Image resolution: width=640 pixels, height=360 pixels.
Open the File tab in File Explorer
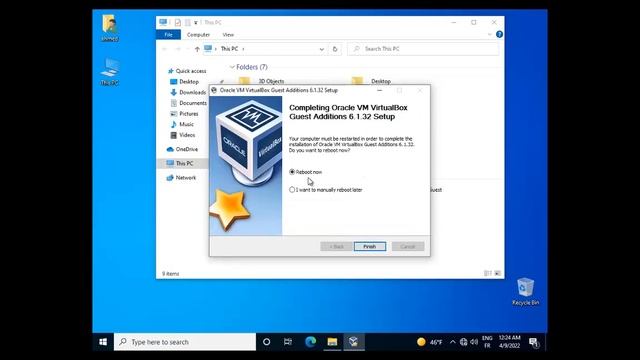click(168, 35)
